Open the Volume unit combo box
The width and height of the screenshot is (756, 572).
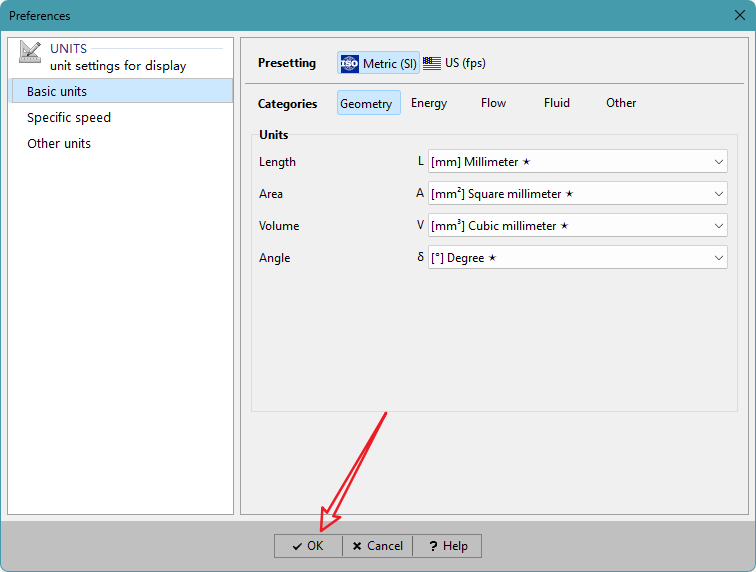(577, 225)
